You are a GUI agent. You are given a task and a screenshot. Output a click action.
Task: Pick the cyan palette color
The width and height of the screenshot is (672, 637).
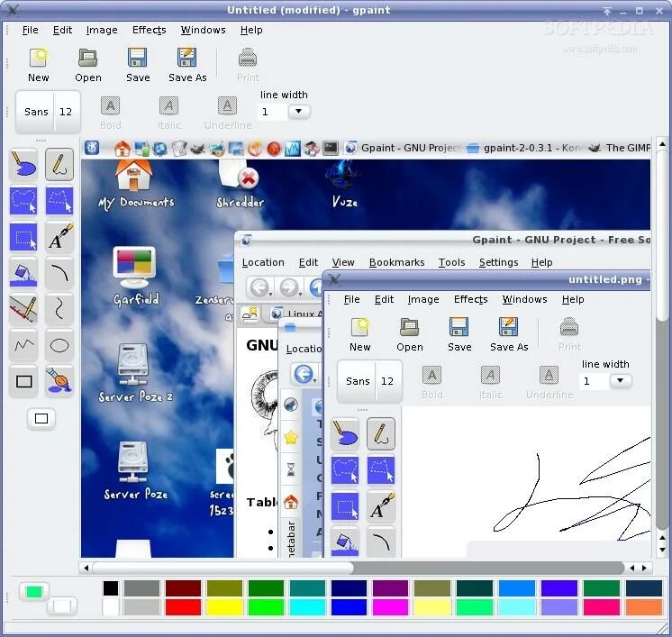pyautogui.click(x=307, y=607)
